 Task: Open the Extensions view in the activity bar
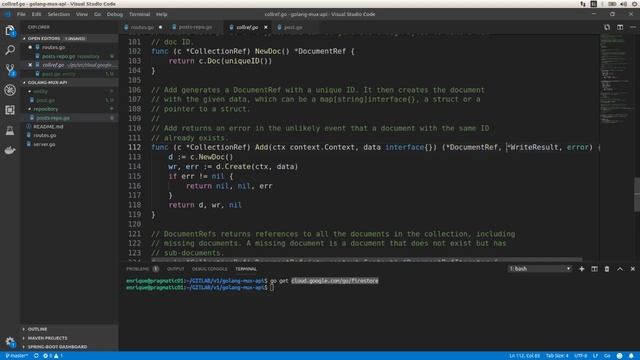coord(10,110)
